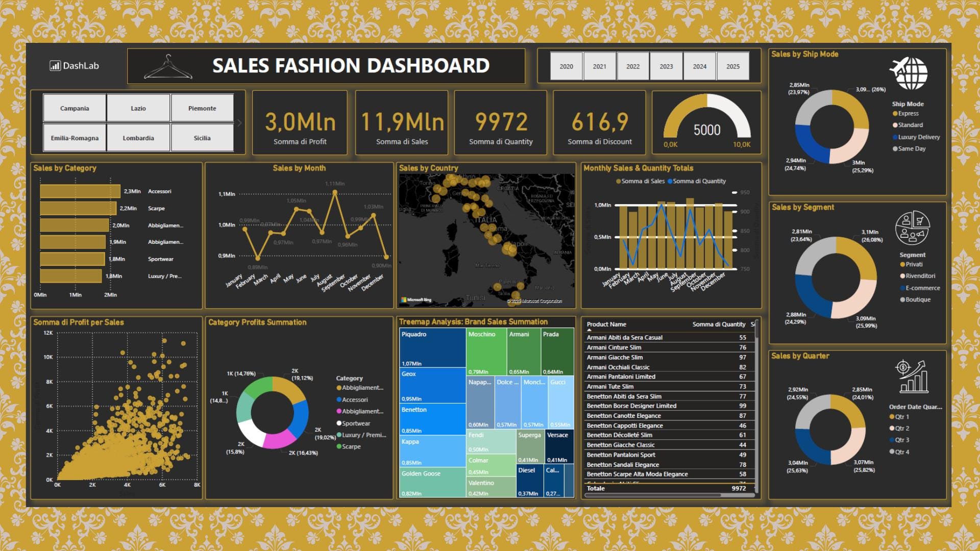Screen dimensions: 980x551
Task: Click the Sportwear bar in Sales by Category
Action: click(x=72, y=259)
